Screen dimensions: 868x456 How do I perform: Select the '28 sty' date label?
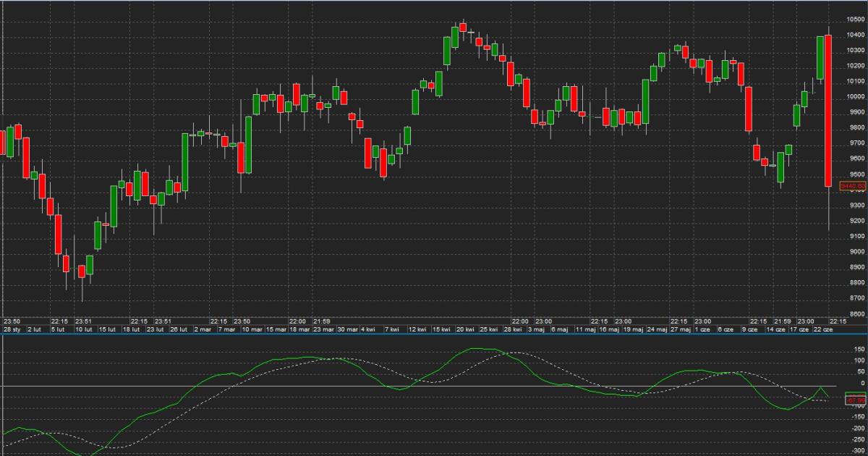pos(12,329)
